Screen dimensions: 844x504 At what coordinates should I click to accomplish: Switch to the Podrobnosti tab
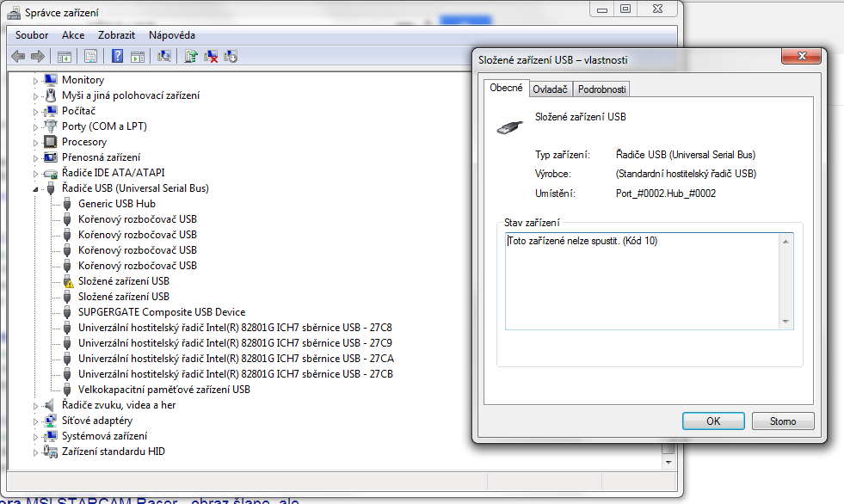click(601, 89)
